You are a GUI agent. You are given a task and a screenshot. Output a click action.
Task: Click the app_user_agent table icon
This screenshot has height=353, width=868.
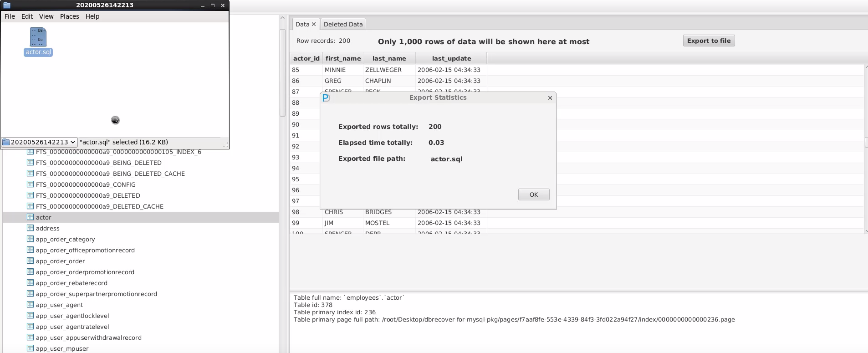coord(31,305)
